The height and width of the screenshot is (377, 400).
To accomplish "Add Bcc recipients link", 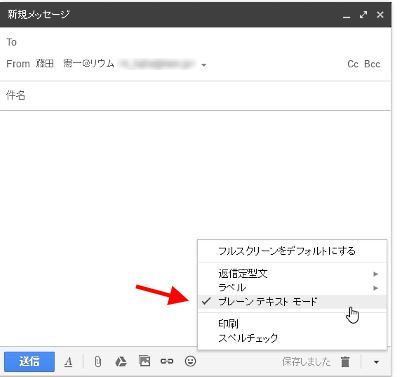I will [372, 64].
